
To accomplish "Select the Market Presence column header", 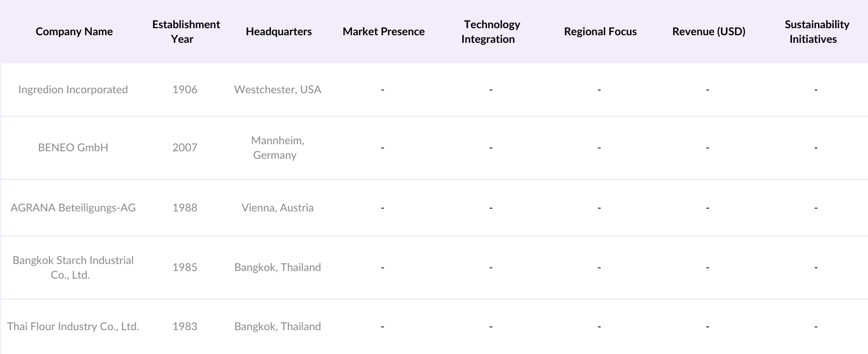I will click(384, 31).
